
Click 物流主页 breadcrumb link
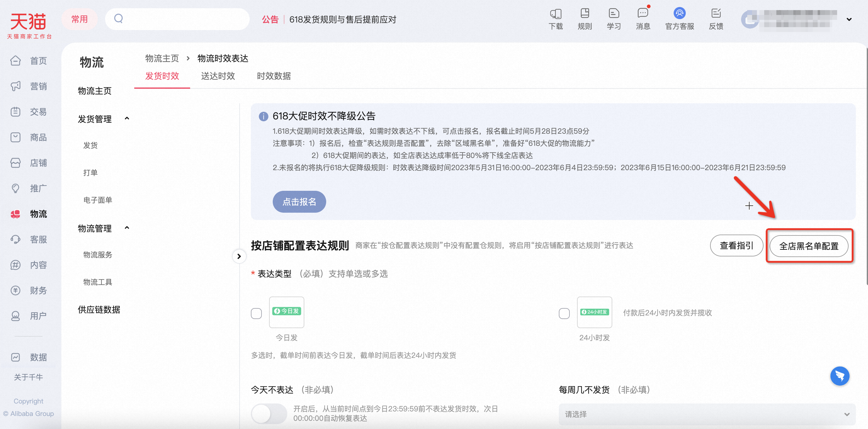pos(162,59)
